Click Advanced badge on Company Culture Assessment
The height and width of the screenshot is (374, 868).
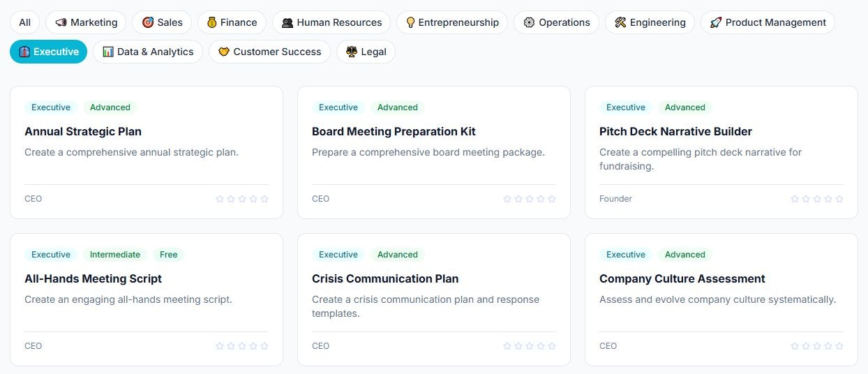(685, 255)
